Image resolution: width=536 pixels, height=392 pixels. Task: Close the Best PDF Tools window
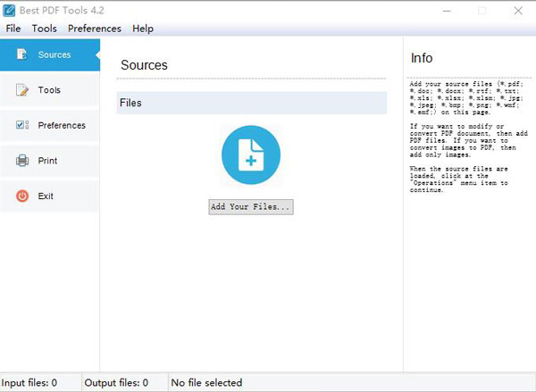(518, 11)
